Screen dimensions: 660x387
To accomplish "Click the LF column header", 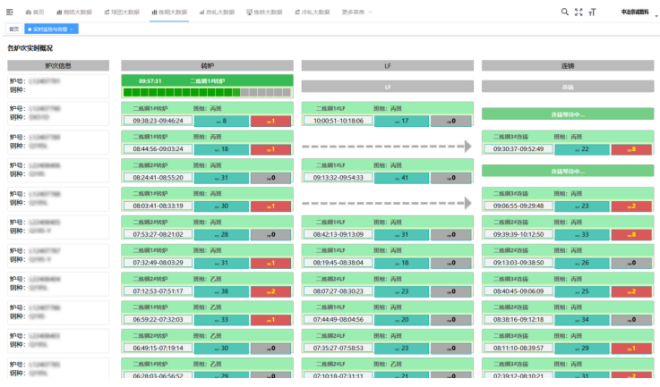I will click(387, 66).
